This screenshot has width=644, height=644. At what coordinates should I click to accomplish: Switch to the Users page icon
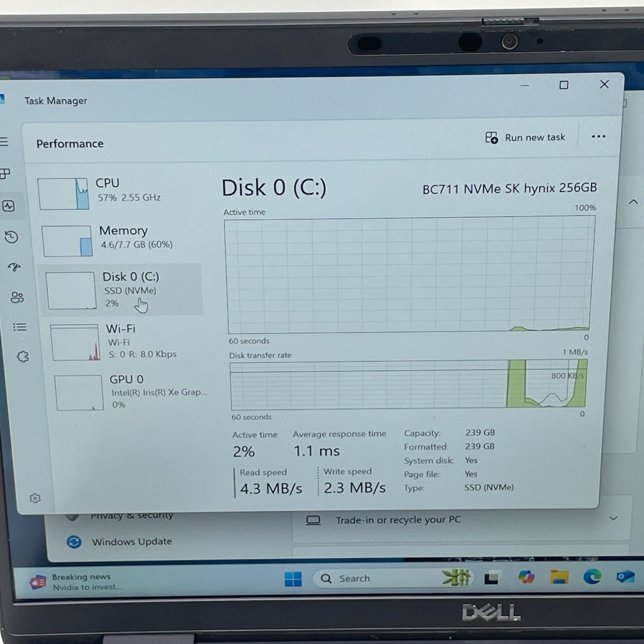point(17,297)
